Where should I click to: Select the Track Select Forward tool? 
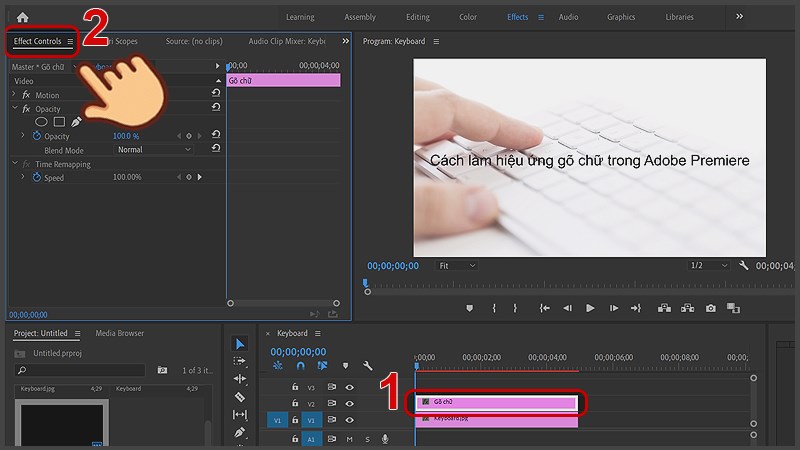point(239,361)
